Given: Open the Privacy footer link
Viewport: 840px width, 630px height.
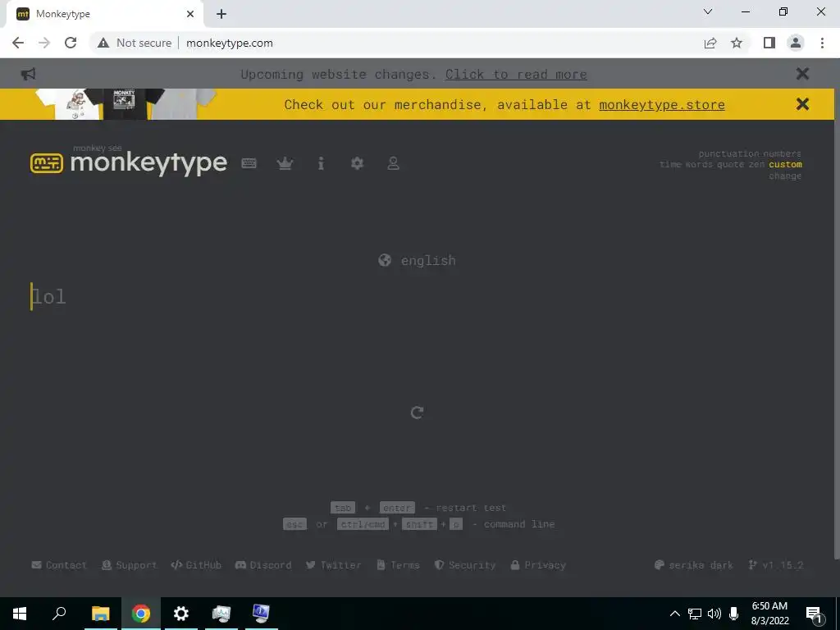Looking at the screenshot, I should [538, 565].
